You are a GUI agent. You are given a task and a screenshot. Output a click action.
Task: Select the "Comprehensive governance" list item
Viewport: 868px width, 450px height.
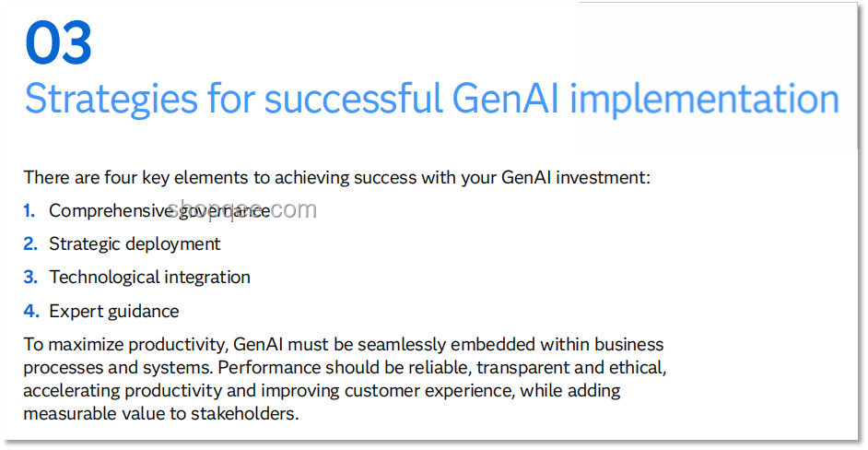[x=159, y=210]
